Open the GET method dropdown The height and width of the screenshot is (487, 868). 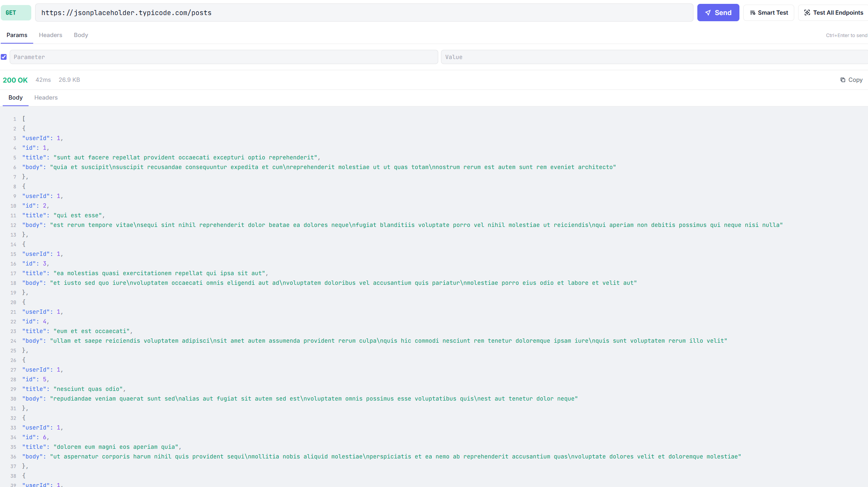click(16, 13)
